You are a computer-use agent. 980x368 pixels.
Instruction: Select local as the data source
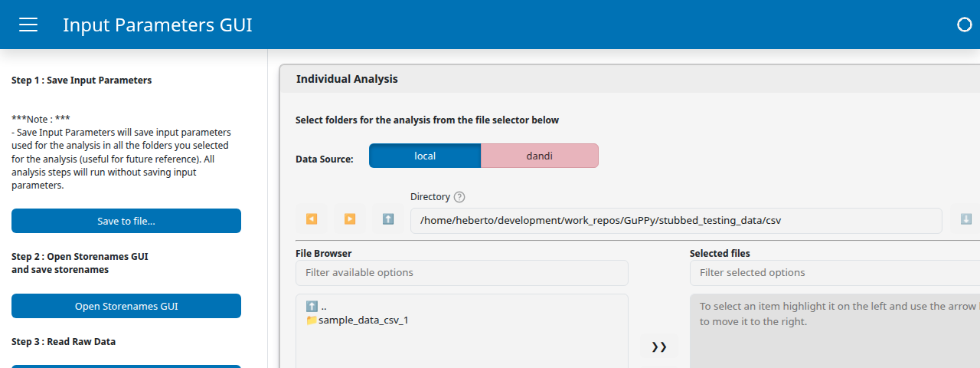425,156
